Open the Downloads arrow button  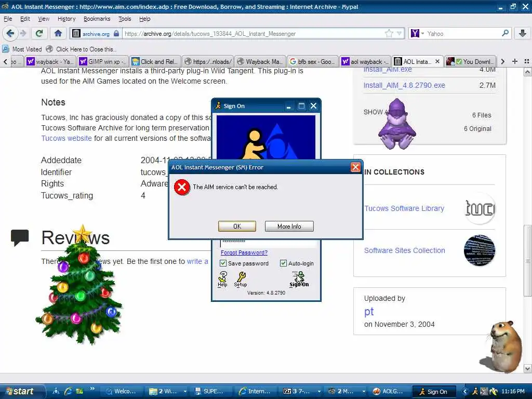(x=523, y=33)
